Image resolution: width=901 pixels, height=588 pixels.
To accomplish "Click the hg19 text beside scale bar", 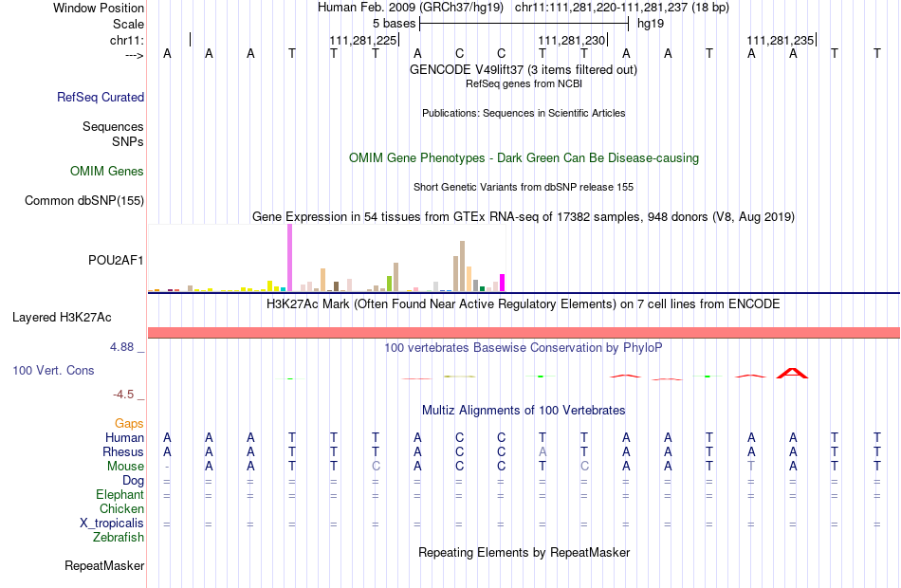I will click(651, 24).
